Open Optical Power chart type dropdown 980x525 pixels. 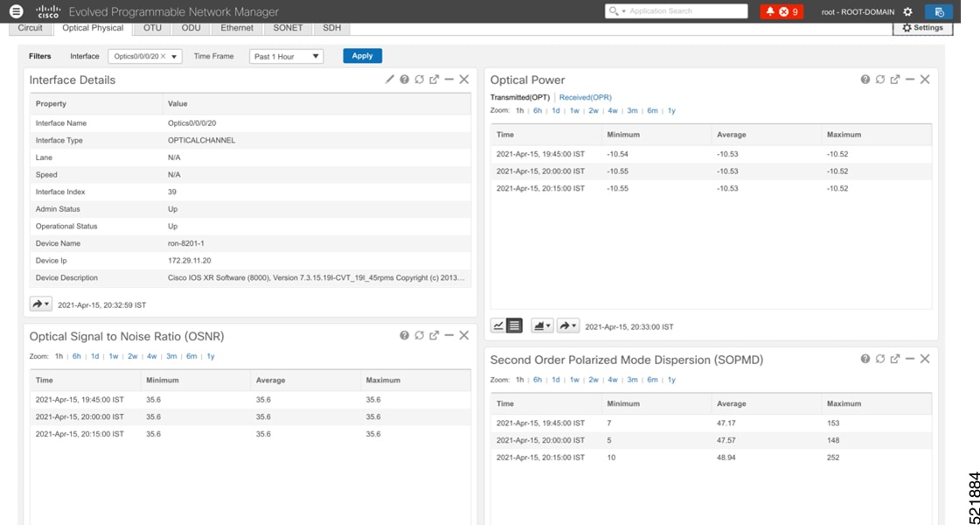click(542, 325)
